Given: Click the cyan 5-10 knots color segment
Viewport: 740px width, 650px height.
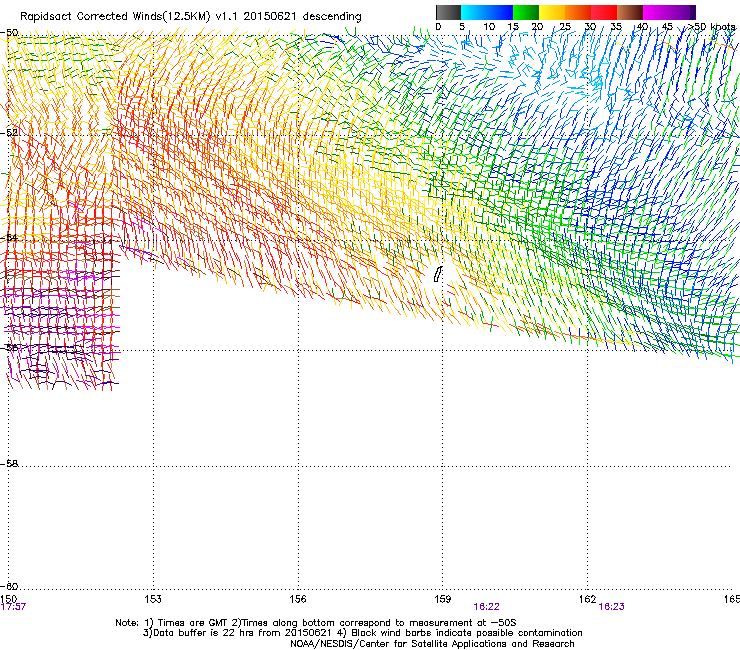Looking at the screenshot, I should click(x=474, y=12).
